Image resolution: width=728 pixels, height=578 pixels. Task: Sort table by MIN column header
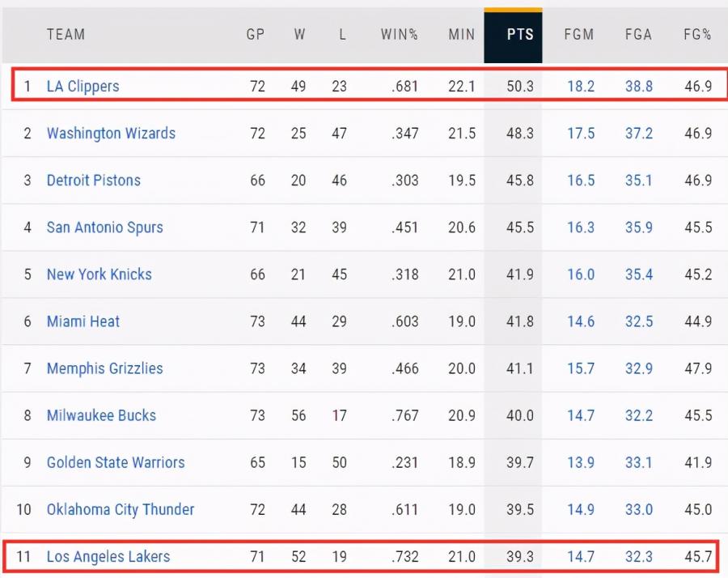[462, 34]
